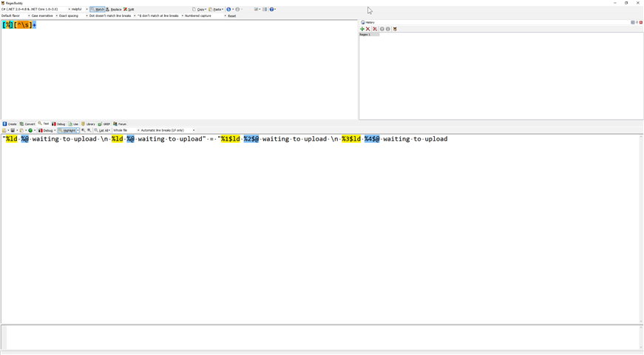Click the new test file icon
This screenshot has height=355, width=644.
pos(4,130)
